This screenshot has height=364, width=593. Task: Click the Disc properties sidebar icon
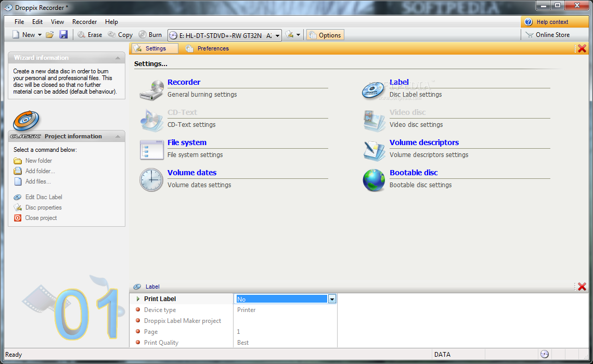point(18,207)
